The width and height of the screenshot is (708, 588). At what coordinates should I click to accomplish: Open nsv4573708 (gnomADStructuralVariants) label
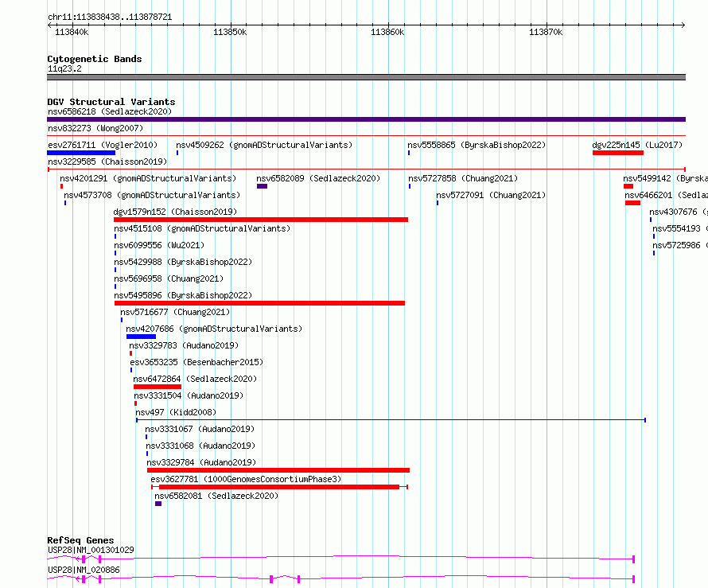click(152, 195)
